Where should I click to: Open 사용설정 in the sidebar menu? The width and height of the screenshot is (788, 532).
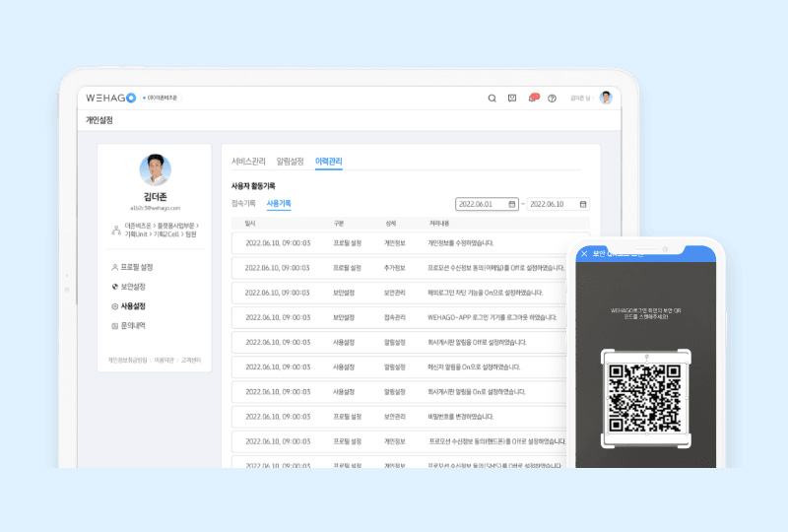(128, 306)
